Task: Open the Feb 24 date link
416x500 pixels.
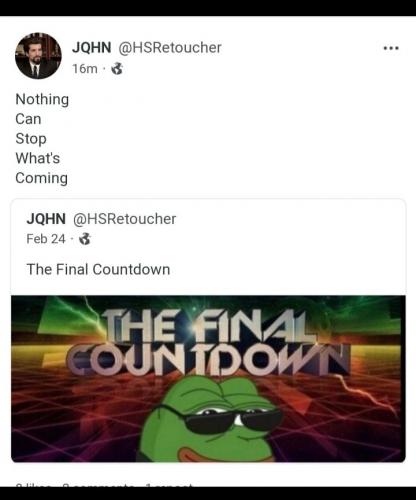Action: coord(46,239)
